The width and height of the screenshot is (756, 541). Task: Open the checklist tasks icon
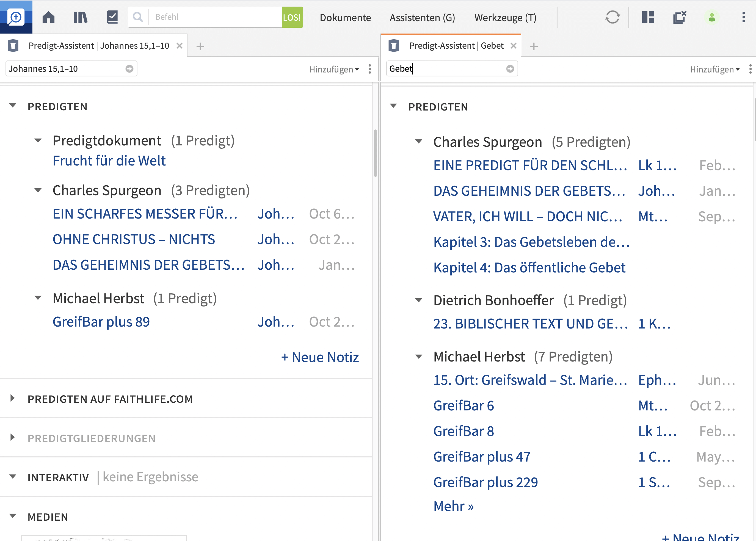(112, 17)
